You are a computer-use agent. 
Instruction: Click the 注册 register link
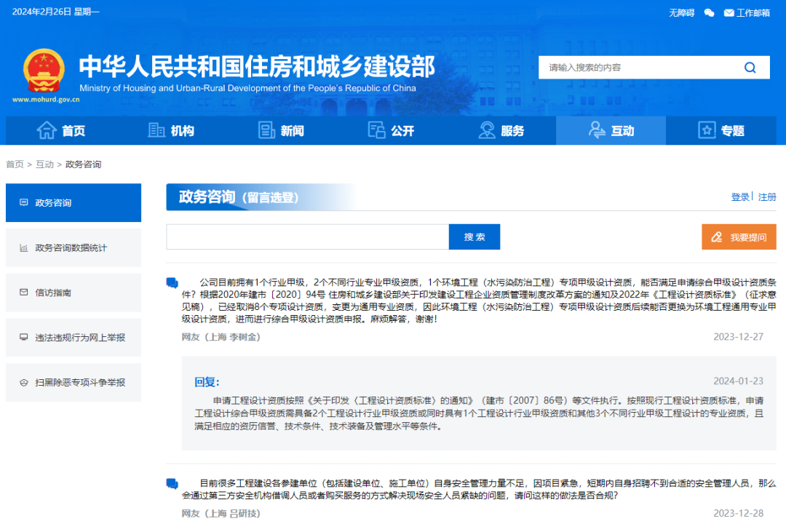click(767, 197)
